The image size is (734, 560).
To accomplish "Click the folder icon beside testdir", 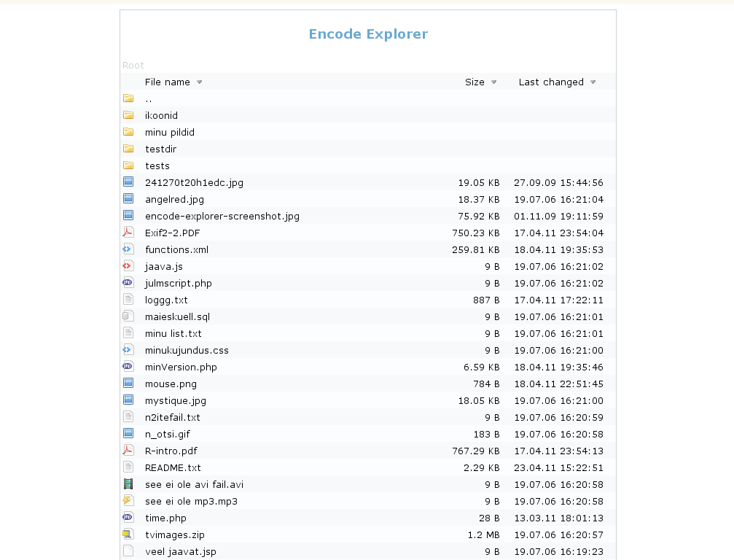I will (x=128, y=149).
